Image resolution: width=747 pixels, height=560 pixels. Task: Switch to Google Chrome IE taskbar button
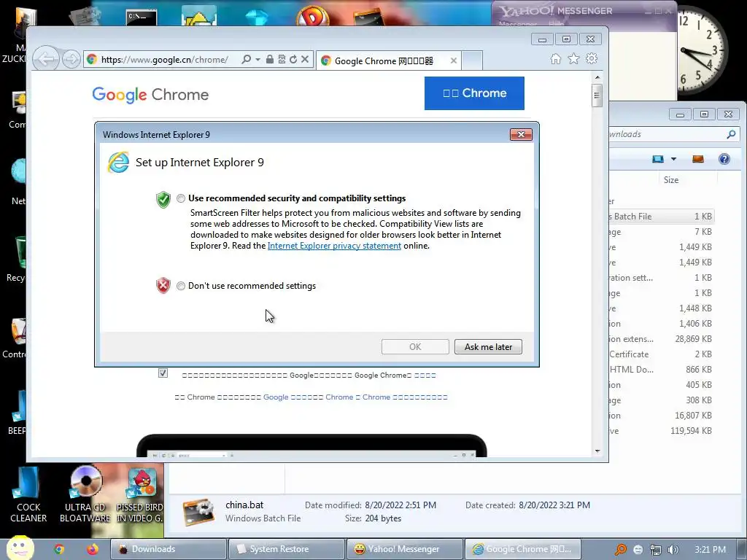point(522,549)
